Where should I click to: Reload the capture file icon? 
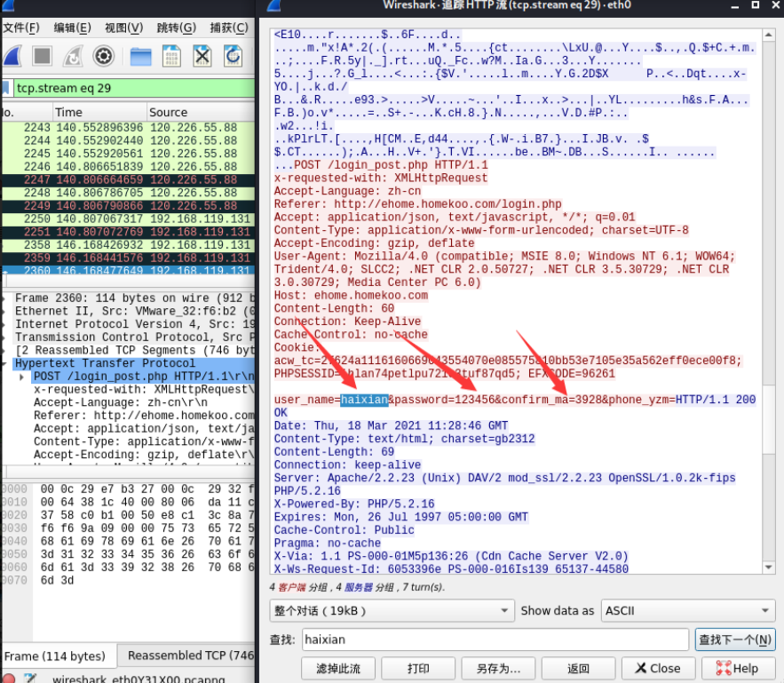tap(233, 56)
